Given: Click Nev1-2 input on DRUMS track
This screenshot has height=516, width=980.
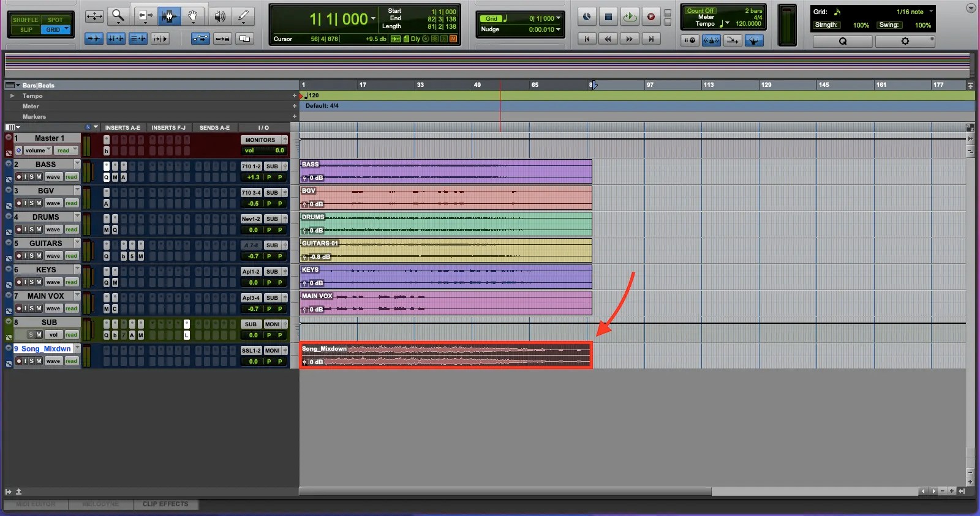Looking at the screenshot, I should (x=251, y=219).
